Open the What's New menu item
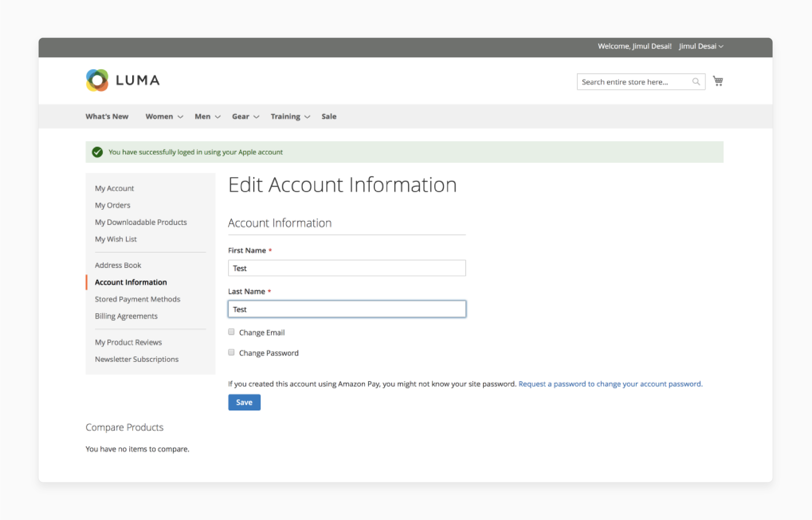Screen dimensions: 812x520 click(107, 117)
